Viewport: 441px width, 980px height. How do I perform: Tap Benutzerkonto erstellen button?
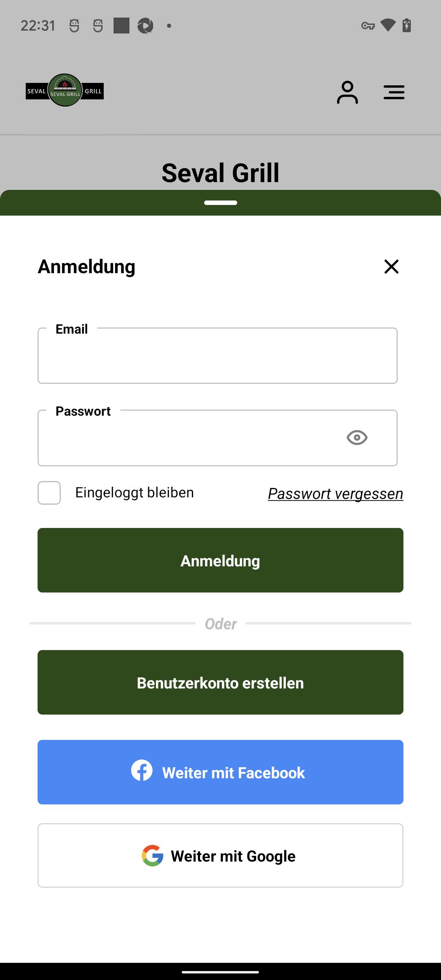220,682
